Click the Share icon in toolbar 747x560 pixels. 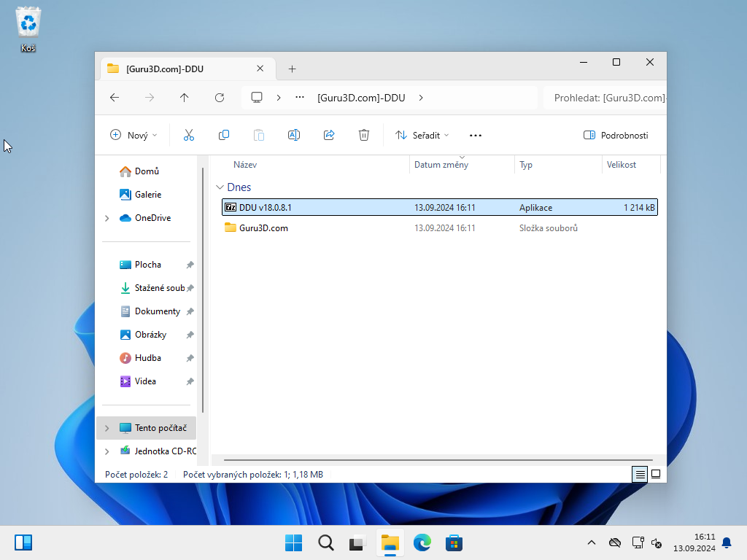click(x=329, y=135)
